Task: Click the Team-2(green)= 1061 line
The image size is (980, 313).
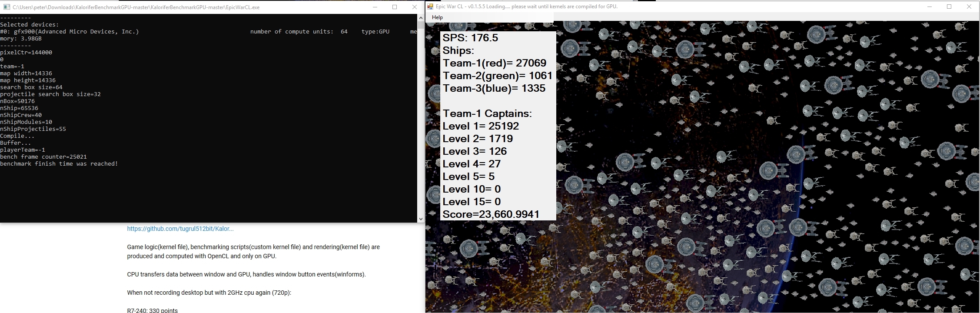Action: (498, 76)
